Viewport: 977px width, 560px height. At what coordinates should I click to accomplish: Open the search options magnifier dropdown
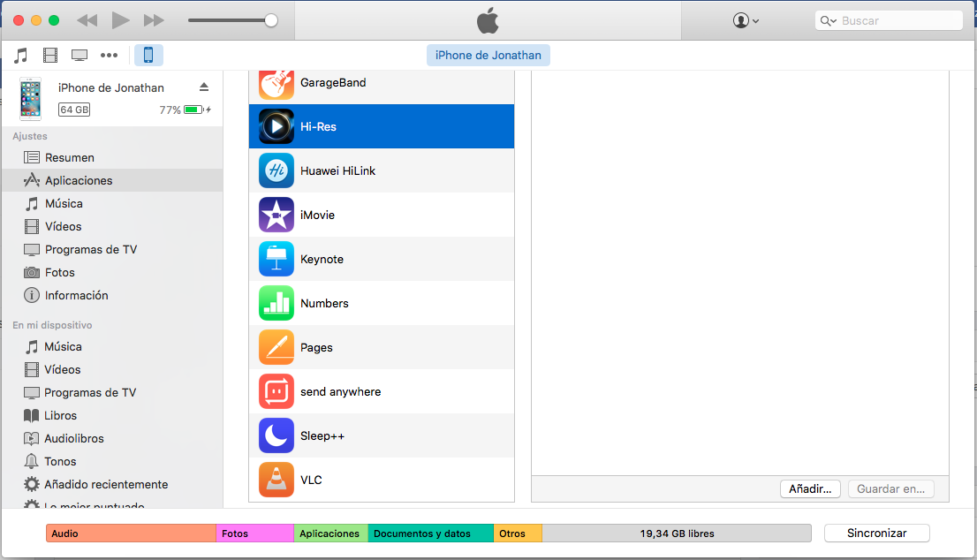(x=828, y=20)
